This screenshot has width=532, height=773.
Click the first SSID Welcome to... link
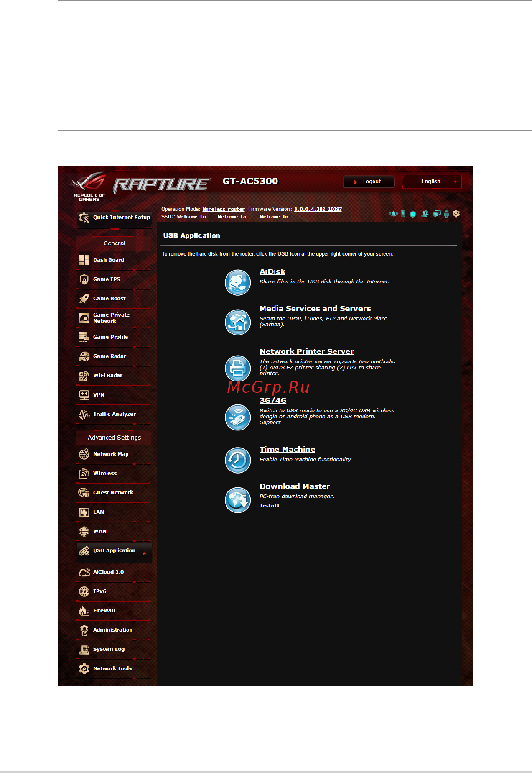195,217
